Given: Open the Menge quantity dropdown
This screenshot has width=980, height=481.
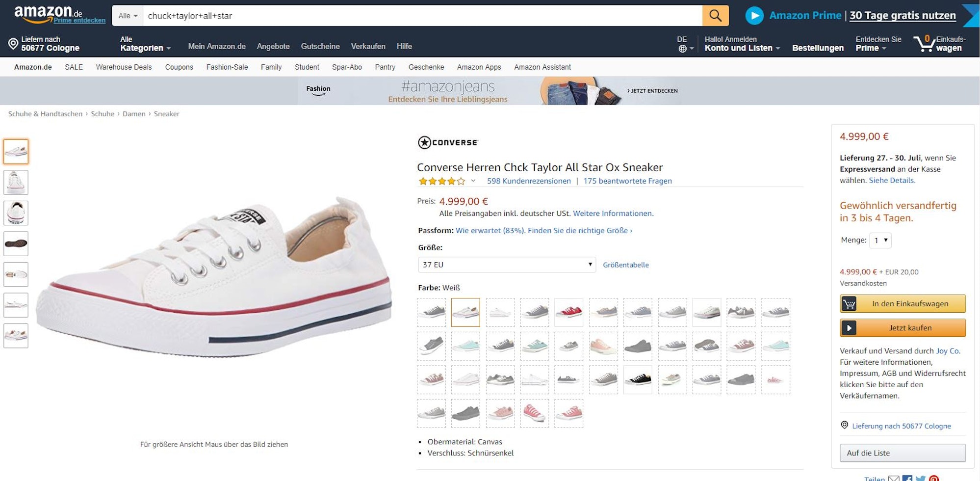Looking at the screenshot, I should (x=880, y=240).
